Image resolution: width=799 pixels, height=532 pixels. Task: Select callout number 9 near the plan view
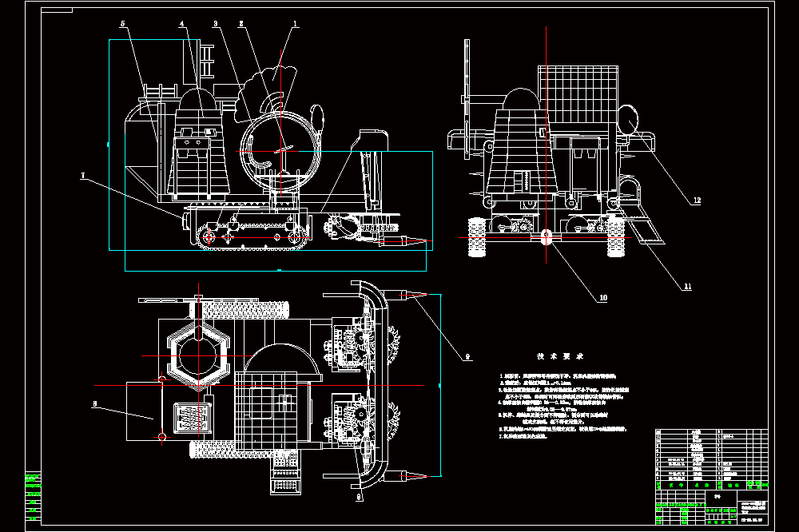coord(467,357)
